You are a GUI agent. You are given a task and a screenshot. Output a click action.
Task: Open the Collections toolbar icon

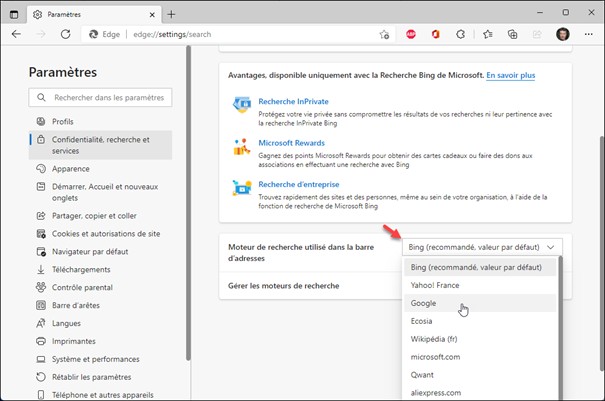click(512, 33)
